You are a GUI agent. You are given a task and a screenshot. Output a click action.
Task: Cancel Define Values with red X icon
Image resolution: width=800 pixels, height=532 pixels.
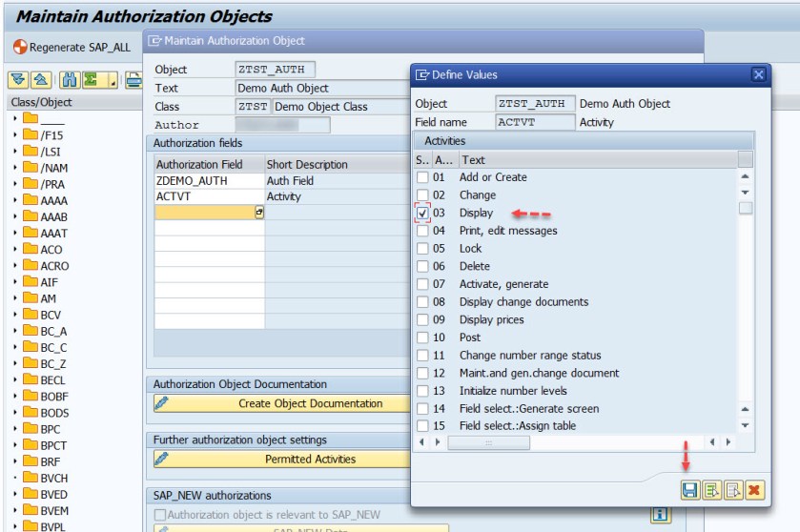754,491
